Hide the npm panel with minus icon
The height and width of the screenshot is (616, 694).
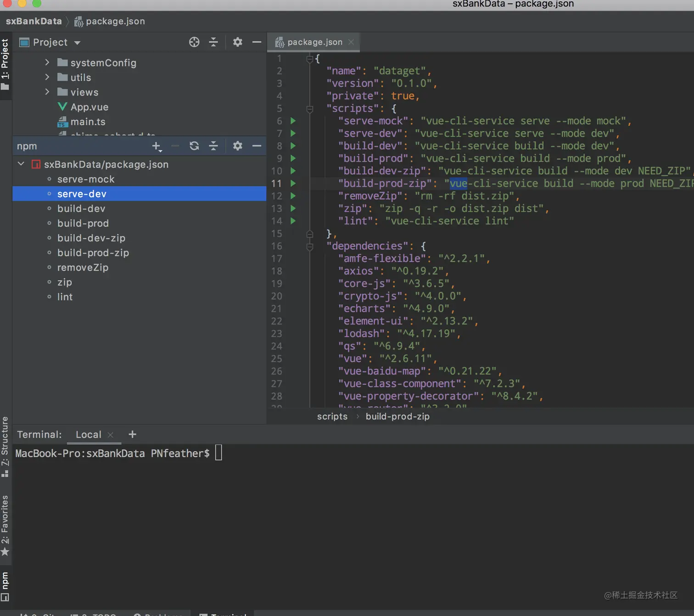(x=257, y=146)
